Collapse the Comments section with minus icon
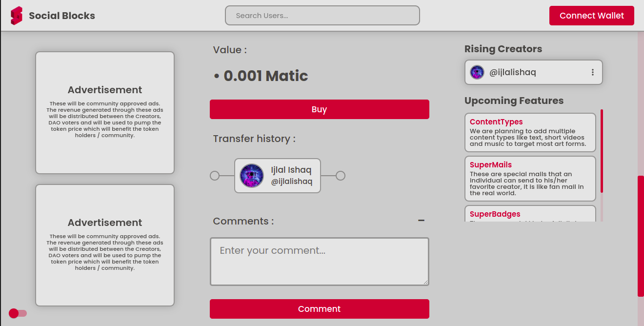Viewport: 644px width, 326px height. click(421, 221)
